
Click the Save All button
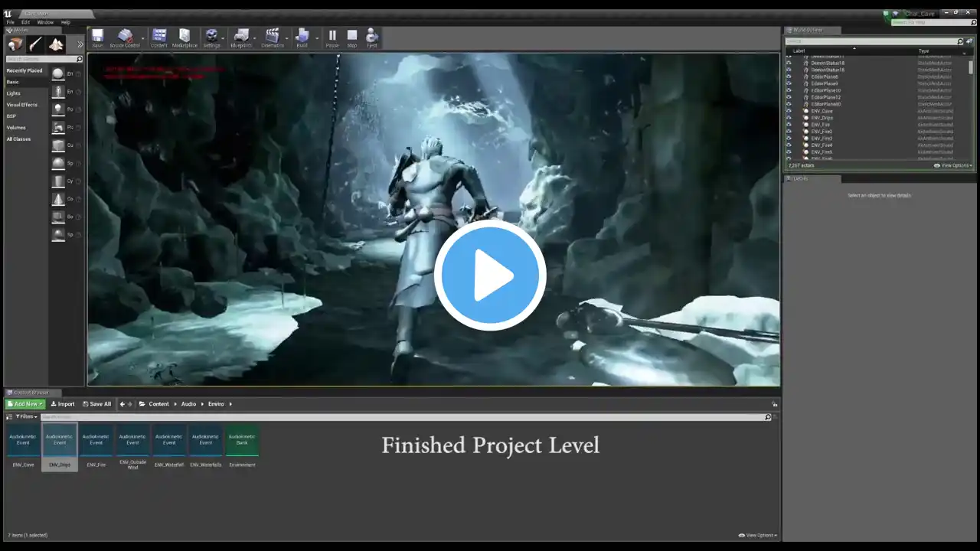click(x=96, y=404)
